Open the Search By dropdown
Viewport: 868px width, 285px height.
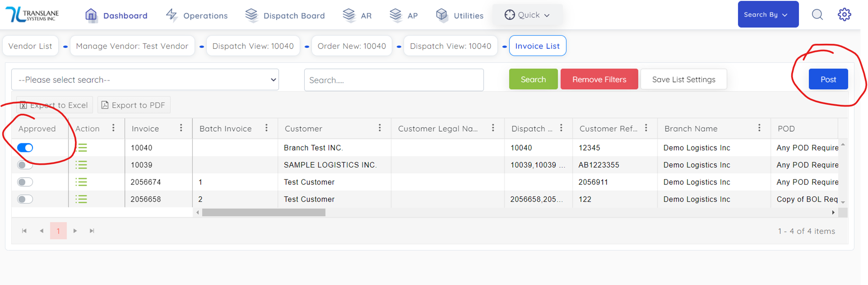[768, 15]
